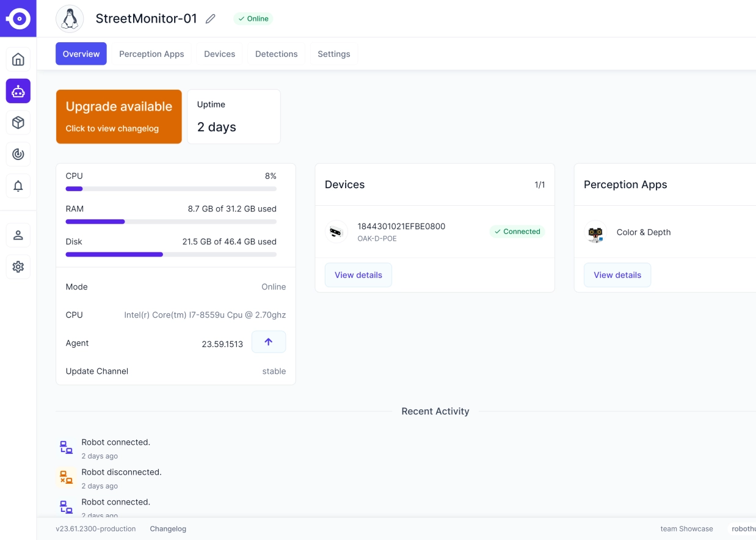This screenshot has width=756, height=540.
Task: Open the radar detections sidebar icon
Action: click(18, 155)
